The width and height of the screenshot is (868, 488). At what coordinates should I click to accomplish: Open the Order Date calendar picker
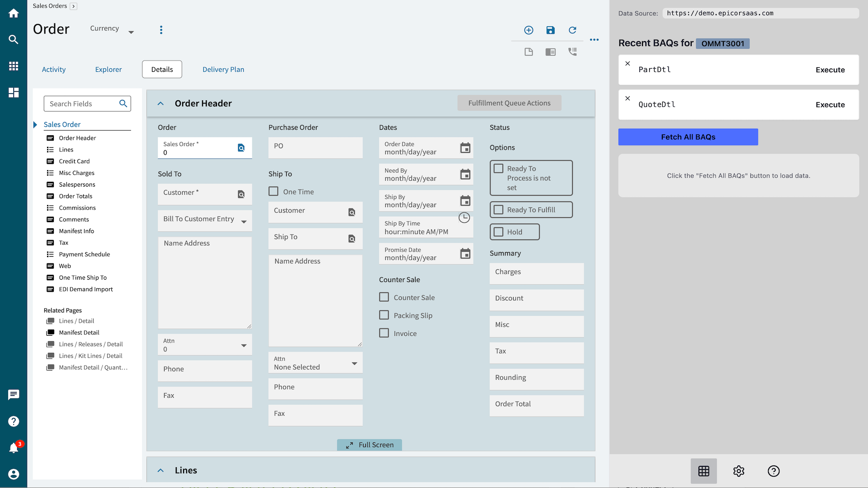465,148
